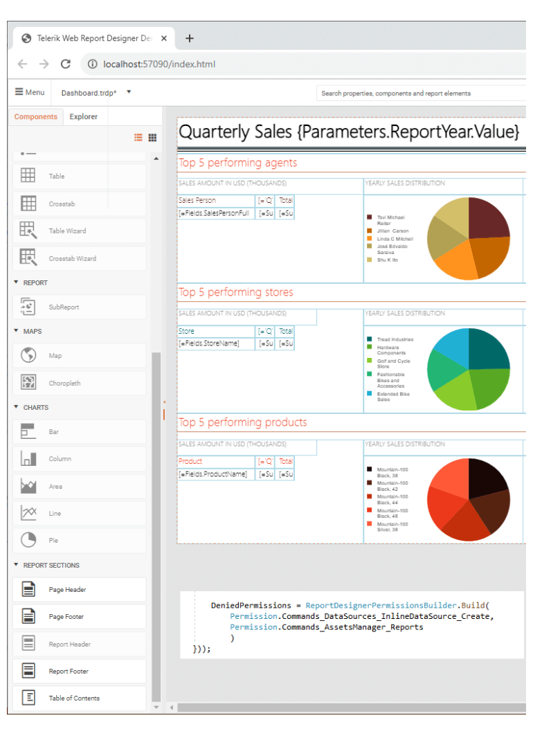Select the Top 5 performing stores heading
The image size is (533, 756).
[236, 292]
